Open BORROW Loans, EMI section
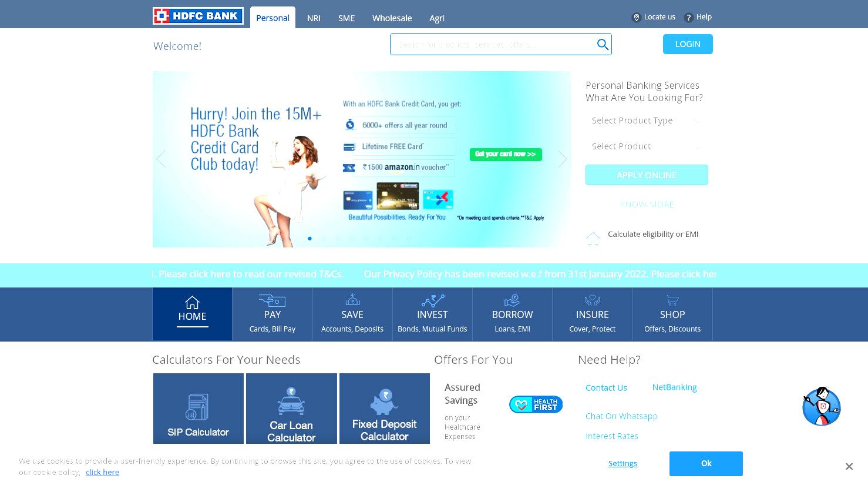The width and height of the screenshot is (868, 492). (x=512, y=314)
